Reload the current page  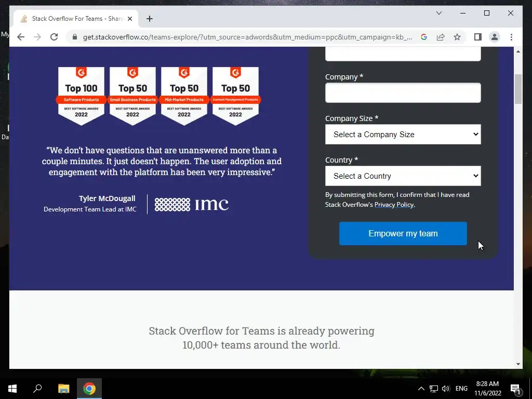pos(54,37)
